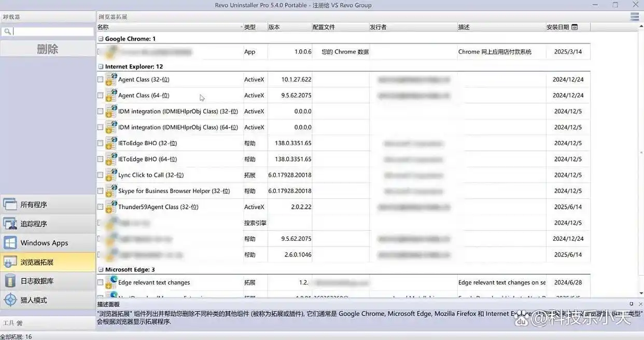Click version cell 2.6.0.1046
The height and width of the screenshot is (340, 644).
tap(298, 255)
